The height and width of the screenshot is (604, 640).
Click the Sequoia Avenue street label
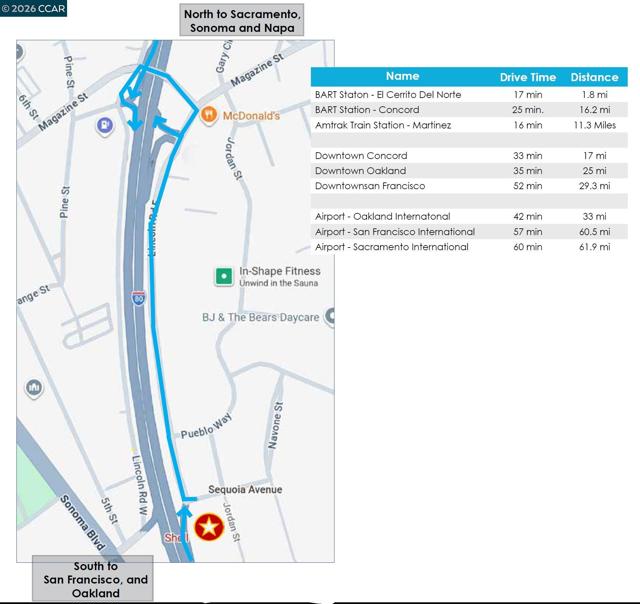[x=245, y=489]
